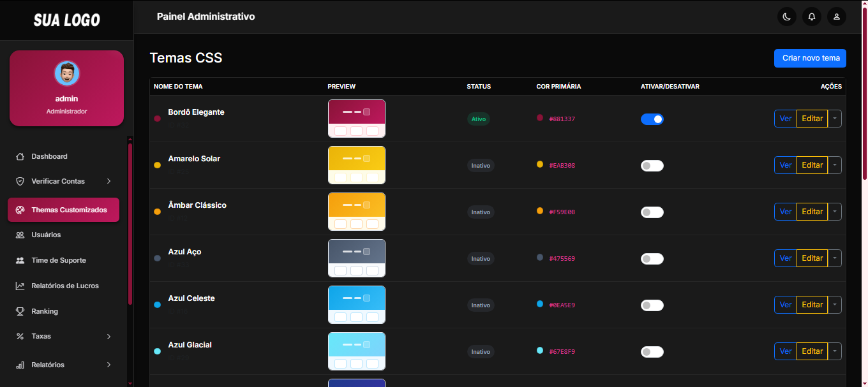868x387 pixels.
Task: Click the Azul Glacial preview thumbnail
Action: tap(356, 351)
